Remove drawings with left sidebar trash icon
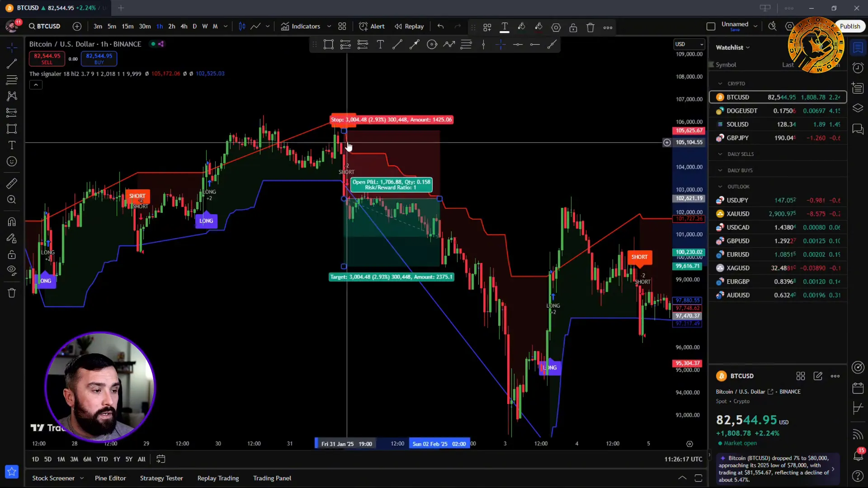868x488 pixels. click(12, 293)
